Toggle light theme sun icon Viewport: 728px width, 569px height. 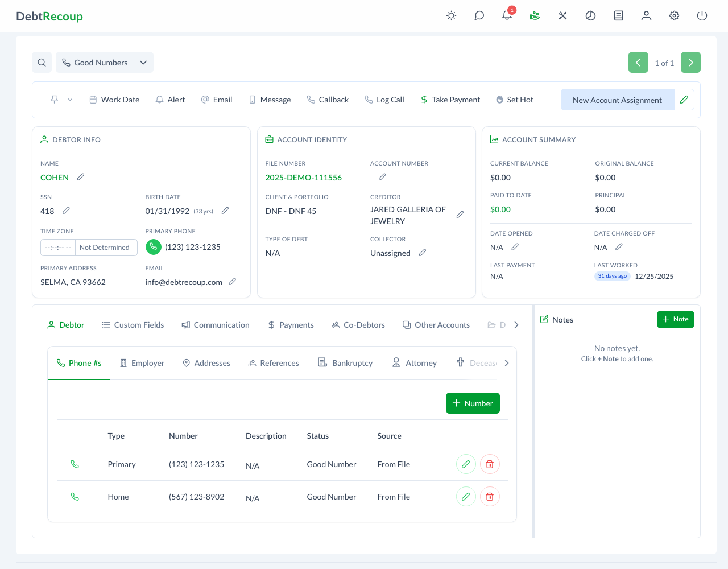(451, 16)
